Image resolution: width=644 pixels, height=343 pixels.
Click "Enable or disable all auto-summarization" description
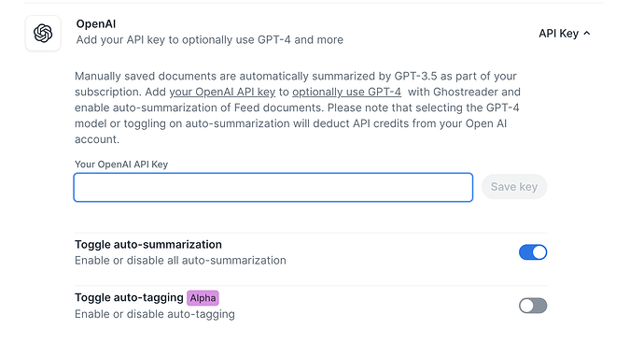pos(180,261)
